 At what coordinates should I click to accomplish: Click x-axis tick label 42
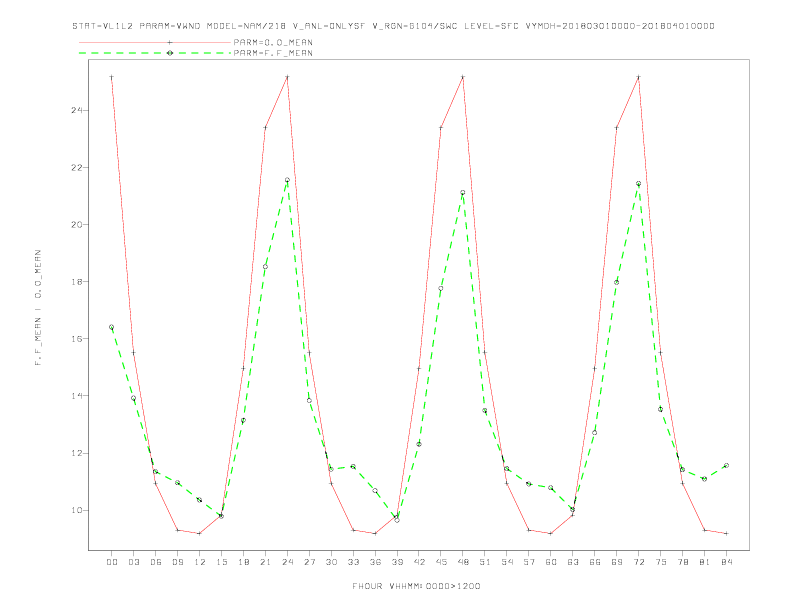(419, 562)
